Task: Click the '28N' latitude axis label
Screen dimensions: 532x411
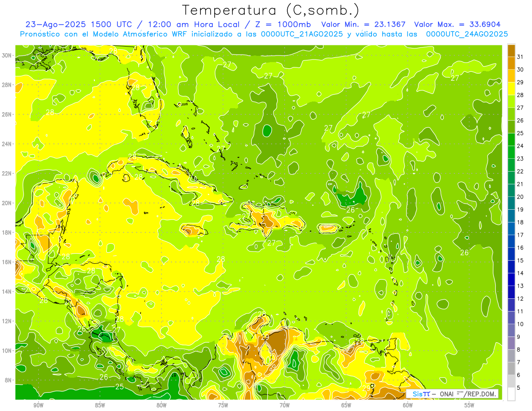Action: click(8, 85)
